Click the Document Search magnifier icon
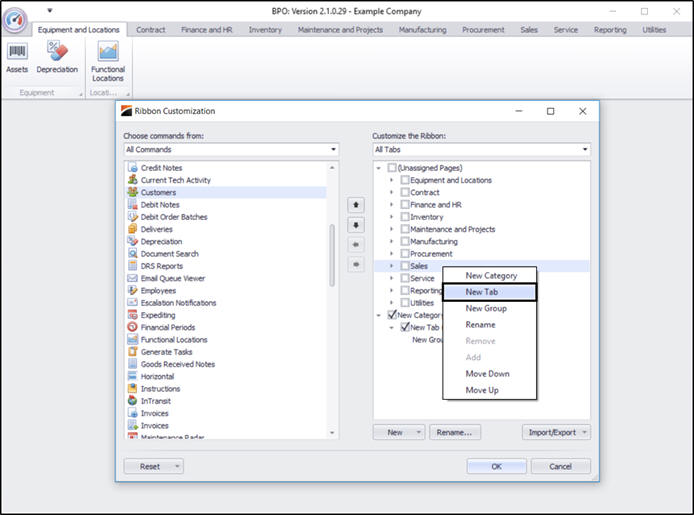Screen dimensions: 694x515 [132, 254]
